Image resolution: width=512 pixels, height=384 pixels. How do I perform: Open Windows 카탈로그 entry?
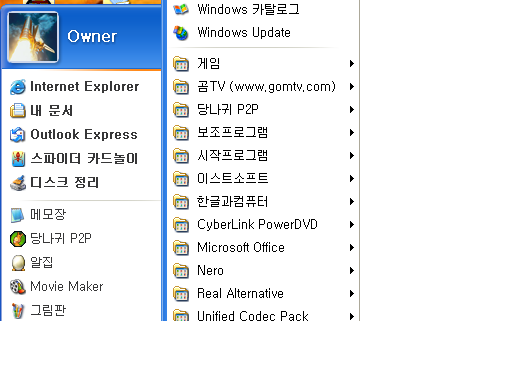(x=263, y=9)
